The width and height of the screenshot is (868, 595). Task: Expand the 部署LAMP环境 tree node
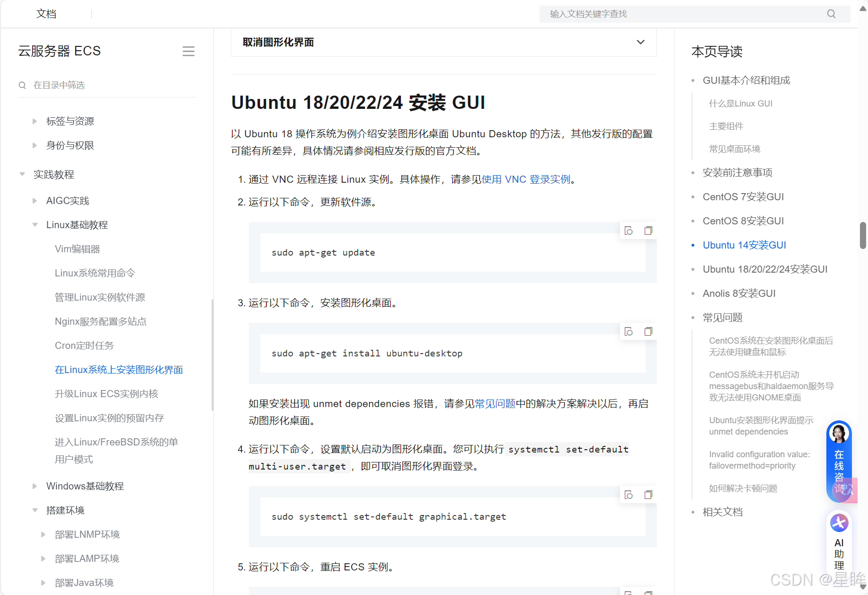point(43,559)
